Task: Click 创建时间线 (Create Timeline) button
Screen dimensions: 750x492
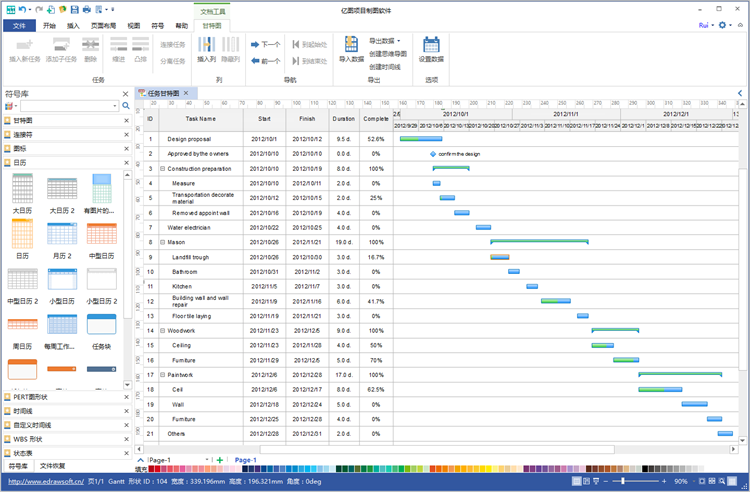Action: (x=385, y=67)
